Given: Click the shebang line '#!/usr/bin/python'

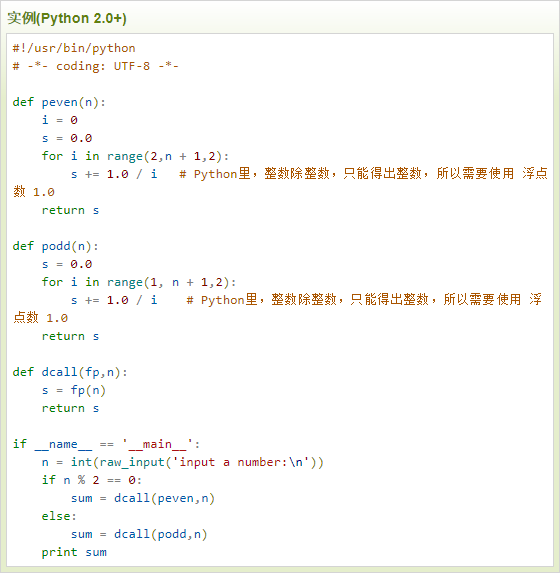Looking at the screenshot, I should tap(74, 48).
